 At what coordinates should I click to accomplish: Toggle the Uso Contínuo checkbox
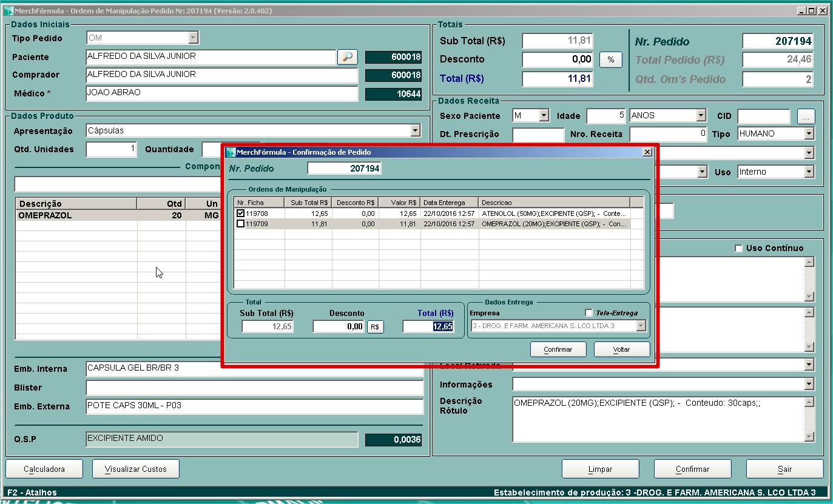point(738,248)
